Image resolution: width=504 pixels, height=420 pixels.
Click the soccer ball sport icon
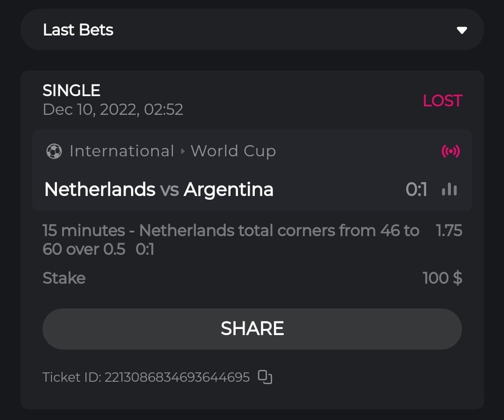(54, 151)
